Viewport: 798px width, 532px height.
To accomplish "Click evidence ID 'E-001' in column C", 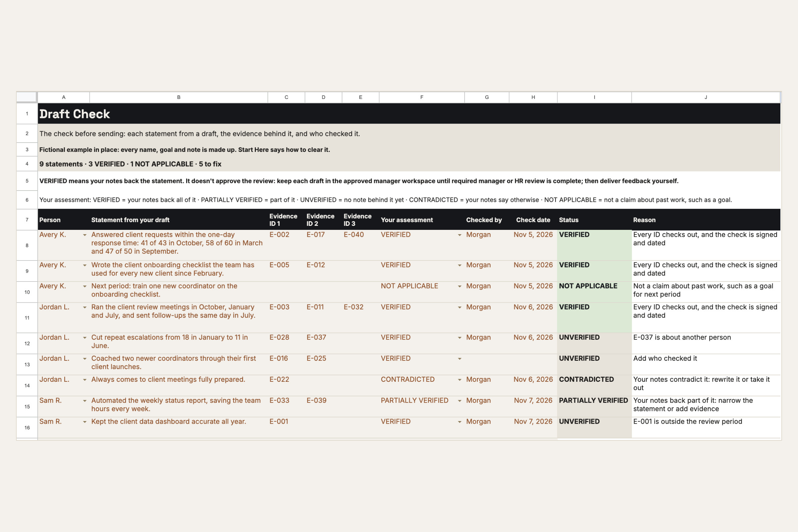I will click(279, 422).
